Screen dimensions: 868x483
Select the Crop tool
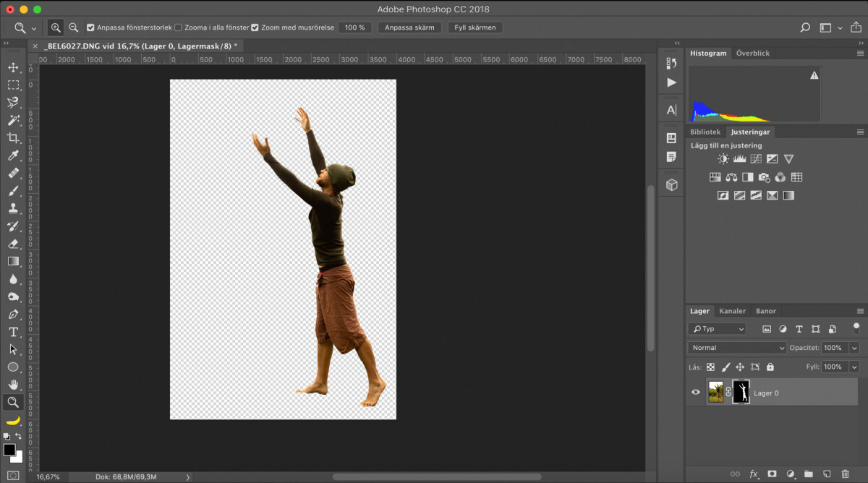(13, 137)
